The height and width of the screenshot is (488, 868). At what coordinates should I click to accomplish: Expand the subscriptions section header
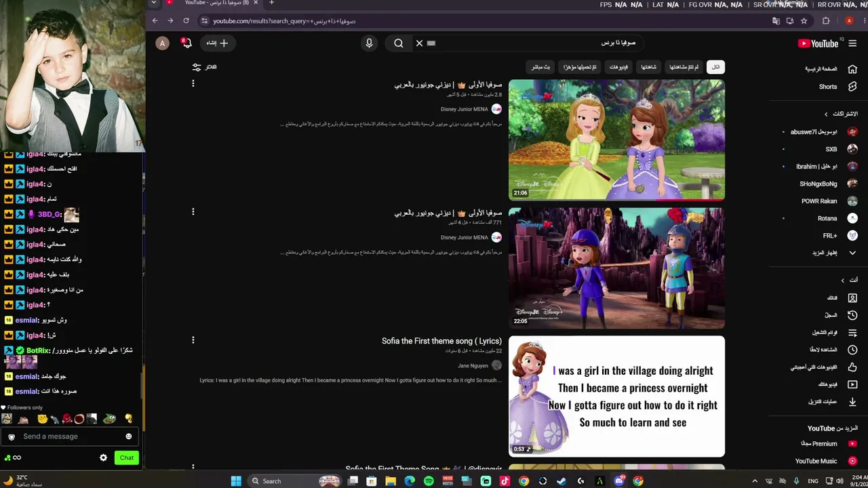pyautogui.click(x=841, y=114)
